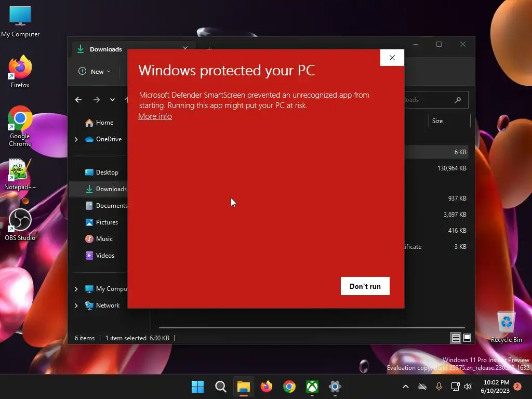Launch Chrome from the taskbar
This screenshot has width=532, height=399.
(289, 387)
